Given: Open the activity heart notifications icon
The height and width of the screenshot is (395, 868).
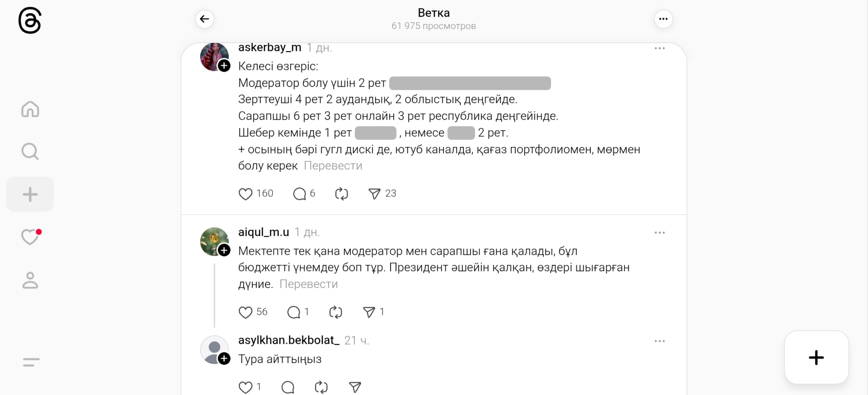Looking at the screenshot, I should (30, 237).
